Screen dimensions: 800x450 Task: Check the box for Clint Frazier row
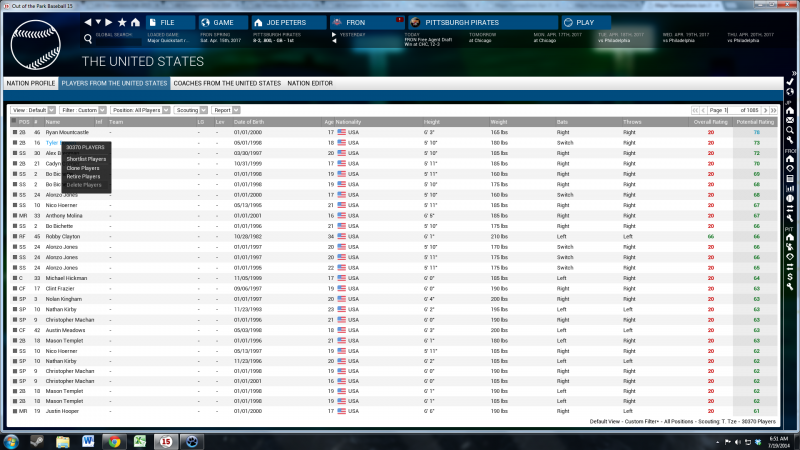coord(15,289)
